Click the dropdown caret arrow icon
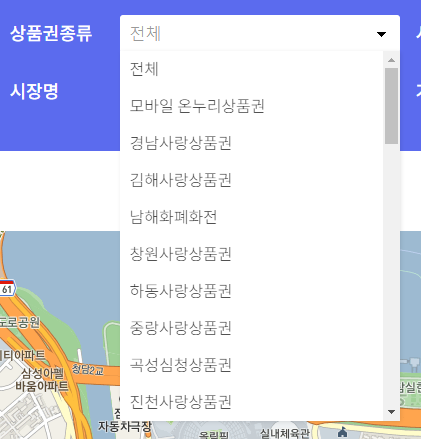Image resolution: width=421 pixels, height=439 pixels. pos(381,34)
